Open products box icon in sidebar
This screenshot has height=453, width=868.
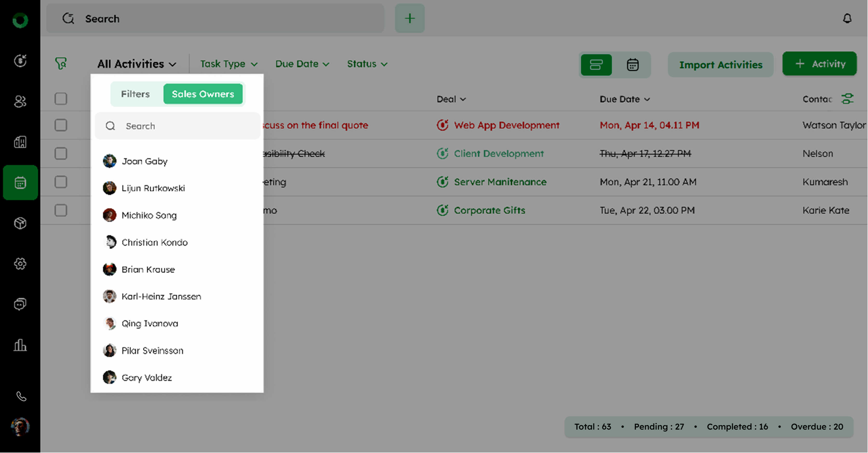click(x=20, y=223)
